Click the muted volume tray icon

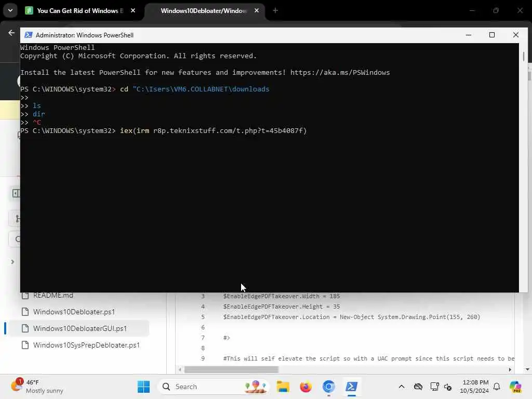pos(448,387)
